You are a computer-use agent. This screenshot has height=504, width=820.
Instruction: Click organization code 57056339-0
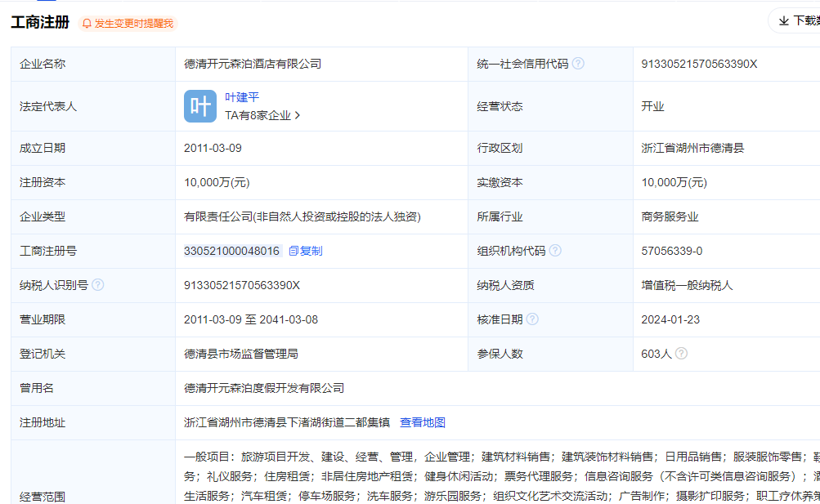point(671,252)
